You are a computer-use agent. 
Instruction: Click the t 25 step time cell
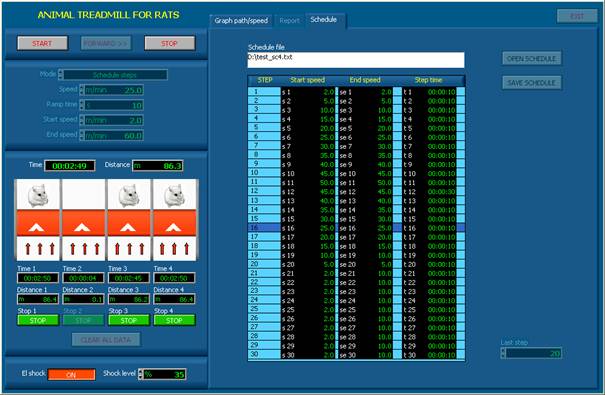pos(429,309)
